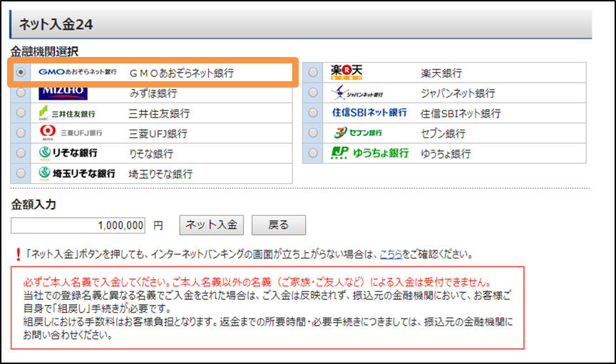The height and width of the screenshot is (364, 616).
Task: Click the 楽天 Rakuten bank logo
Action: click(346, 72)
